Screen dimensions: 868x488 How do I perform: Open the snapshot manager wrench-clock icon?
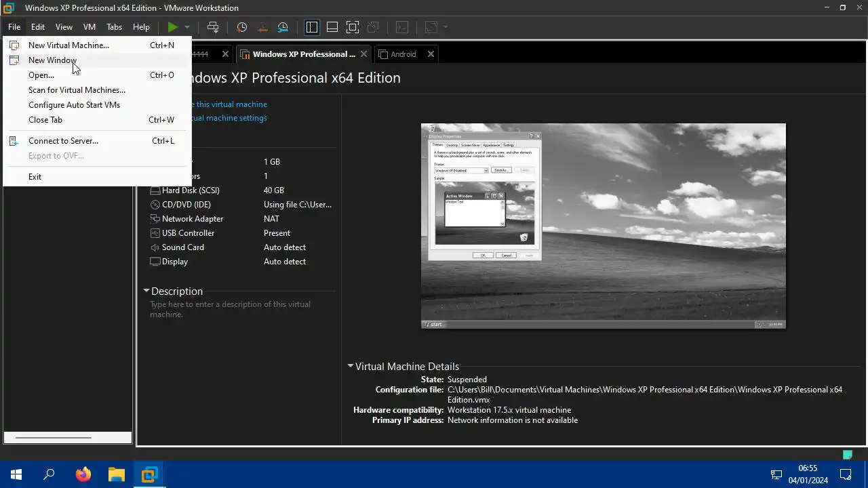coord(283,27)
